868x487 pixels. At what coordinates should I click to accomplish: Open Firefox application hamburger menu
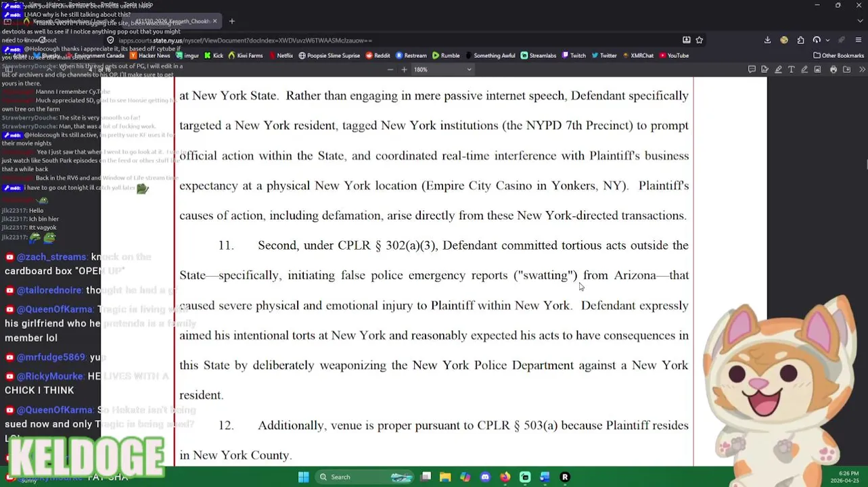coord(859,40)
